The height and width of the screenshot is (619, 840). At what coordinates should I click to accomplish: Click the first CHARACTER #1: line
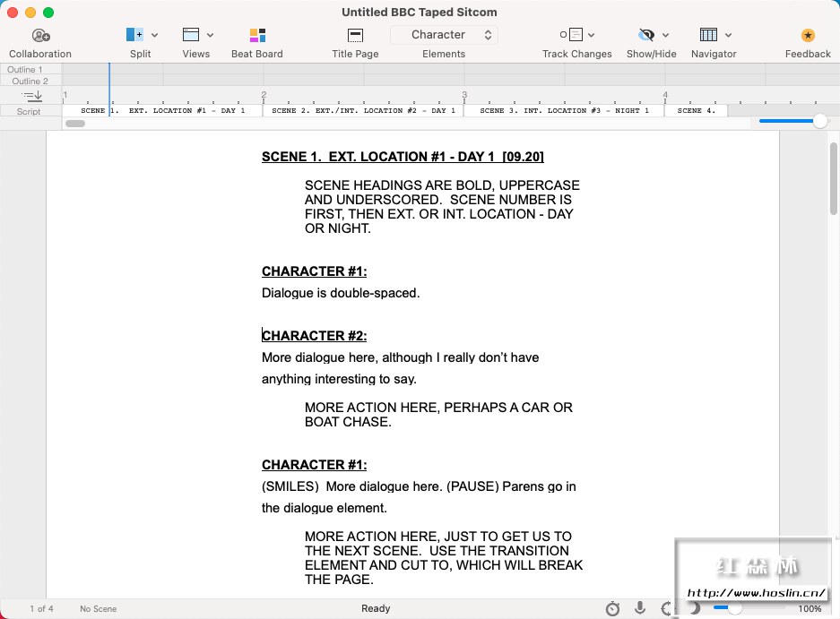click(x=315, y=271)
